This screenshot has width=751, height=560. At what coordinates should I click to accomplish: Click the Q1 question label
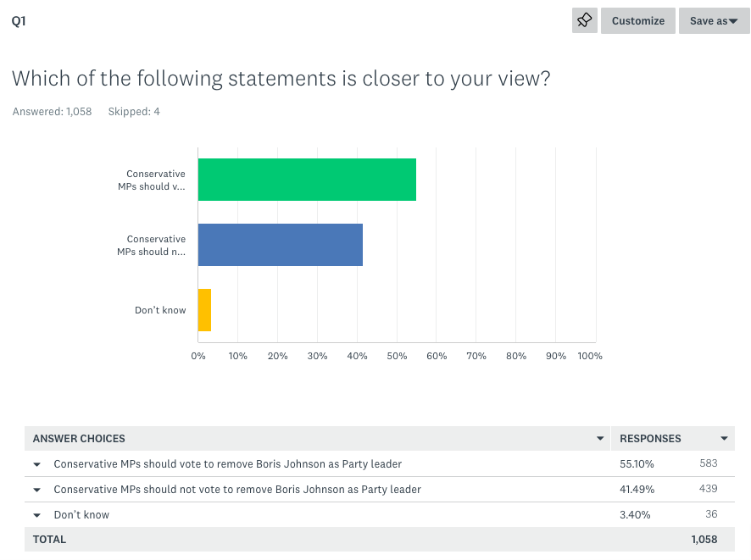click(x=19, y=21)
